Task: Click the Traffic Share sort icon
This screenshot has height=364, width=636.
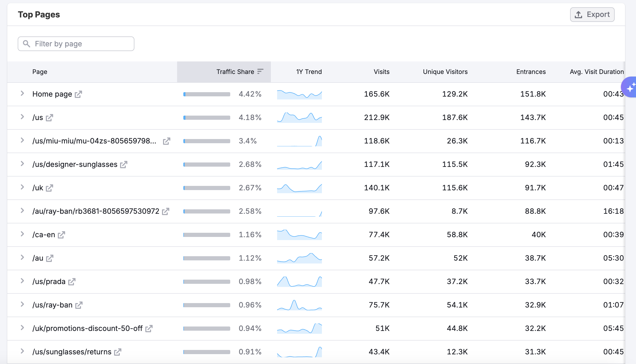Action: (260, 72)
